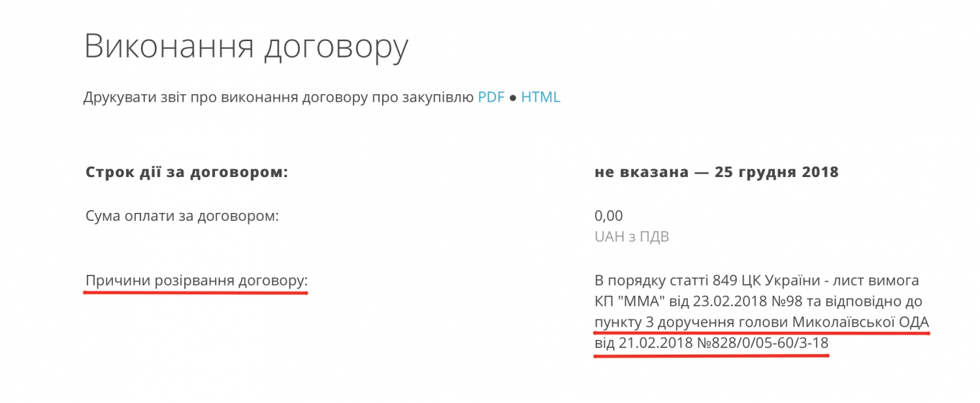The height and width of the screenshot is (403, 980).
Task: Click the underlined "пункту 3 доручення голови" text
Action: (x=691, y=323)
